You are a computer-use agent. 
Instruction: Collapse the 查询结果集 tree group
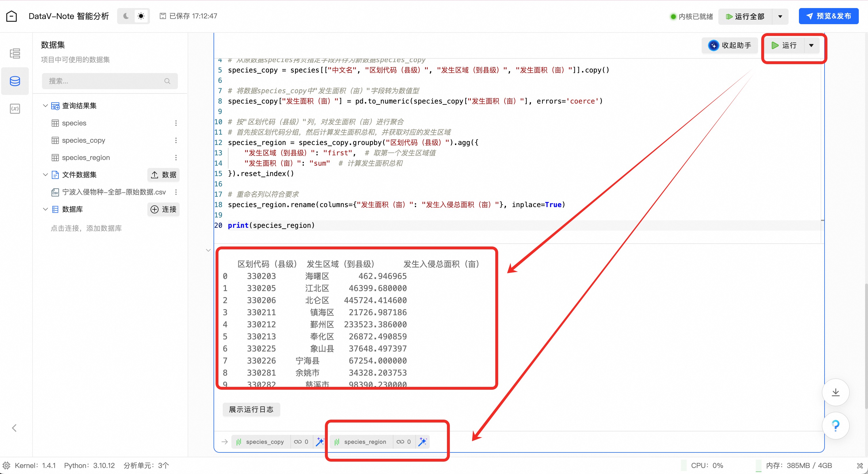tap(45, 106)
